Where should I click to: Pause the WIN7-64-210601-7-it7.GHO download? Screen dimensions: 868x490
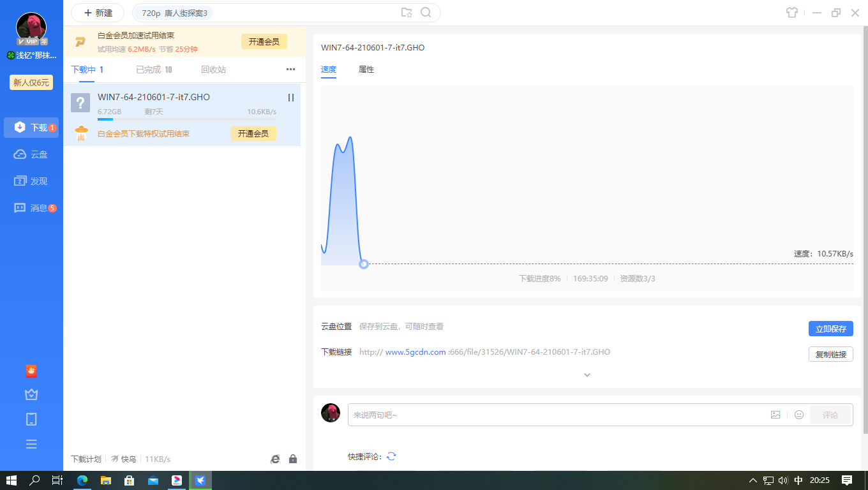point(291,98)
